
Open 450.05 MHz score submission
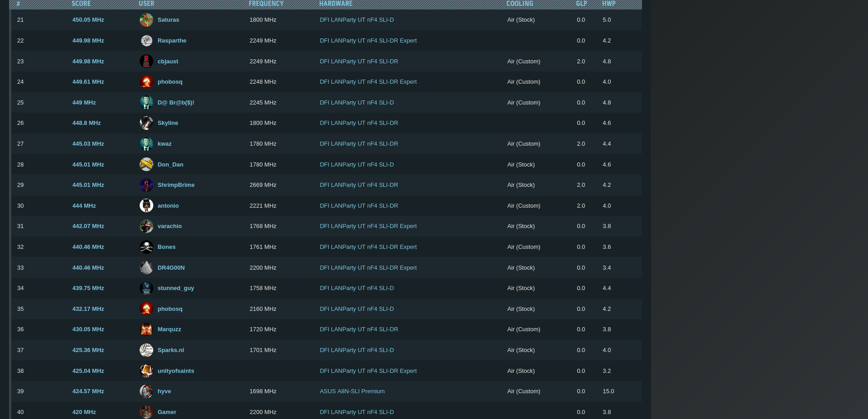(x=88, y=20)
